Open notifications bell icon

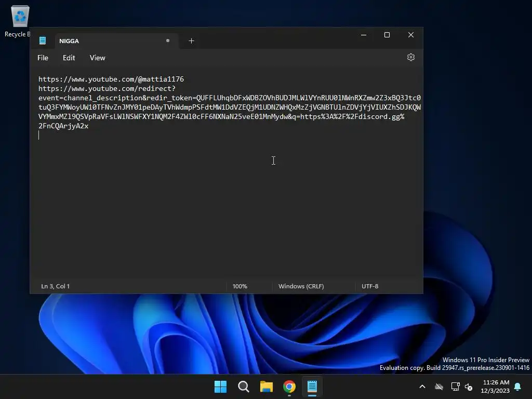[518, 387]
